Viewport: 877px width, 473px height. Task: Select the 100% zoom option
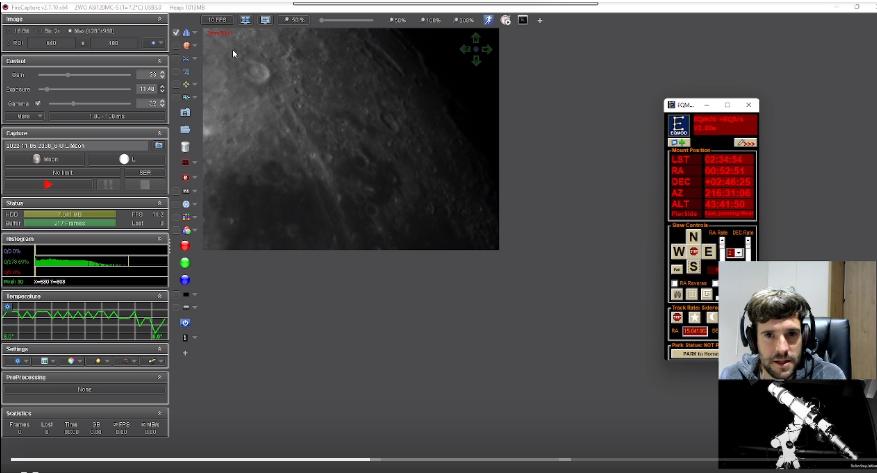430,20
